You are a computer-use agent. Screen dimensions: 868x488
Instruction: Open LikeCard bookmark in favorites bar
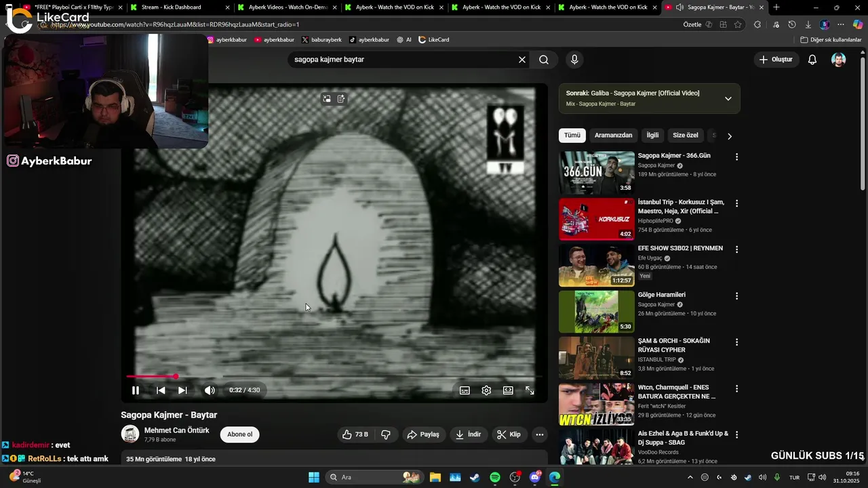[x=434, y=40]
